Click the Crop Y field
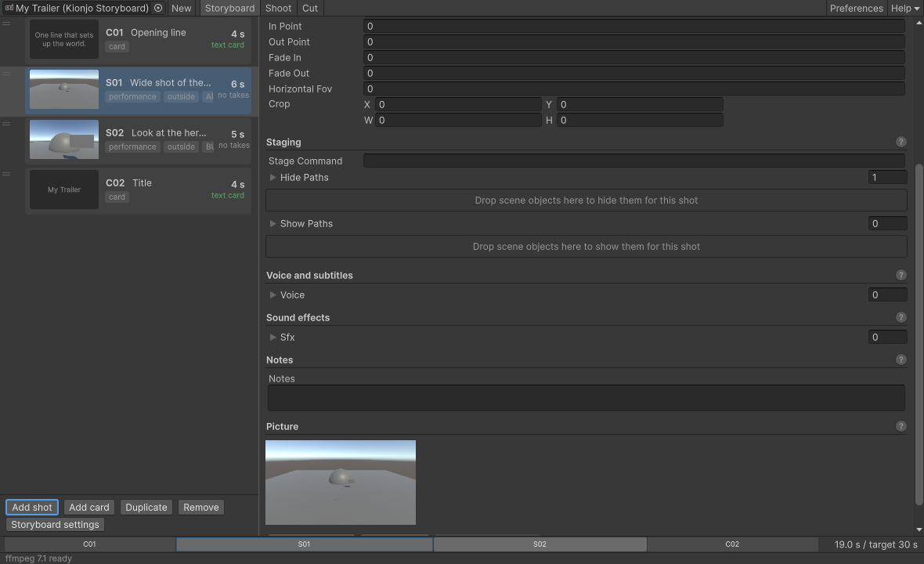924x564 pixels. [640, 104]
